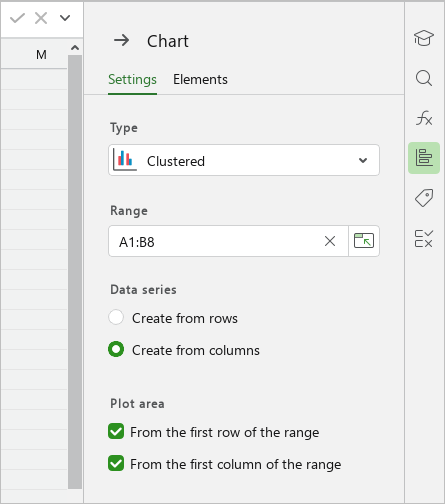Screen dimensions: 445x504
Task: Toggle From the first column checkbox
Action: click(116, 463)
